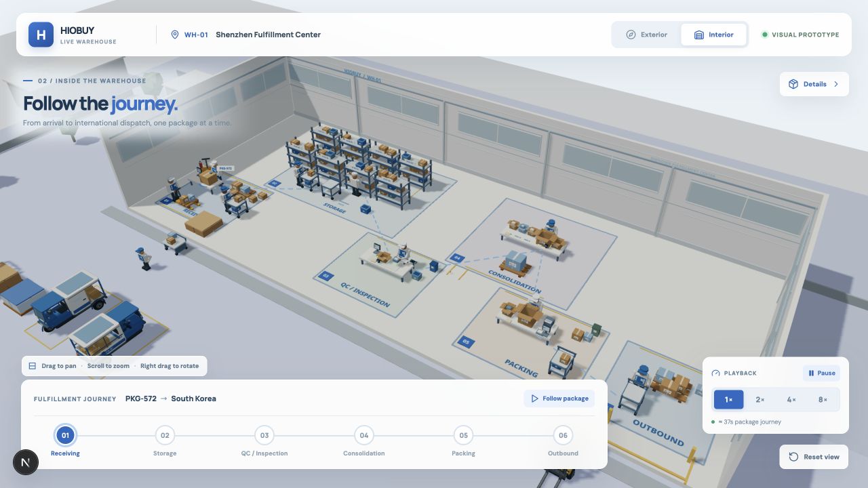Click the PKG-572 label in journey panel
This screenshot has width=868, height=488.
[140, 399]
